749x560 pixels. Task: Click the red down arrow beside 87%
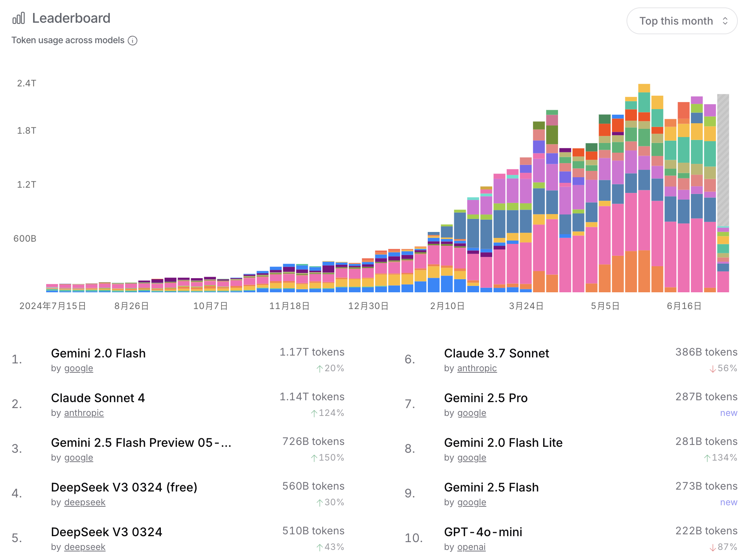click(713, 547)
